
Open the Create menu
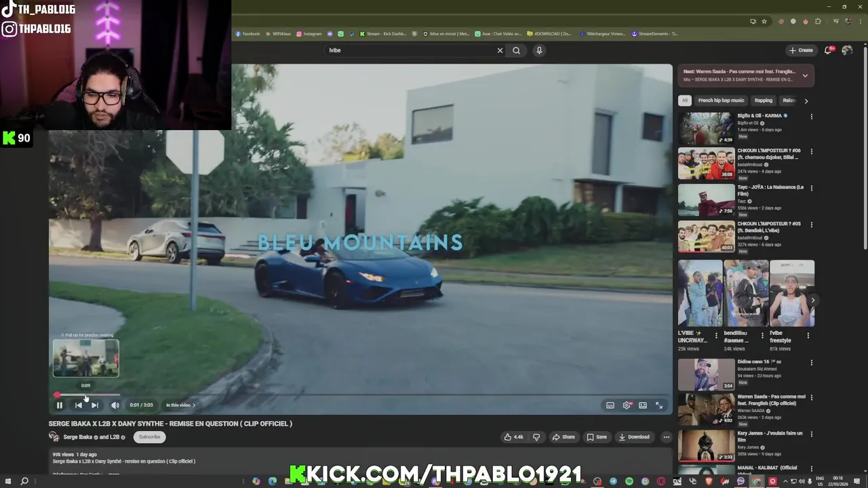click(800, 50)
